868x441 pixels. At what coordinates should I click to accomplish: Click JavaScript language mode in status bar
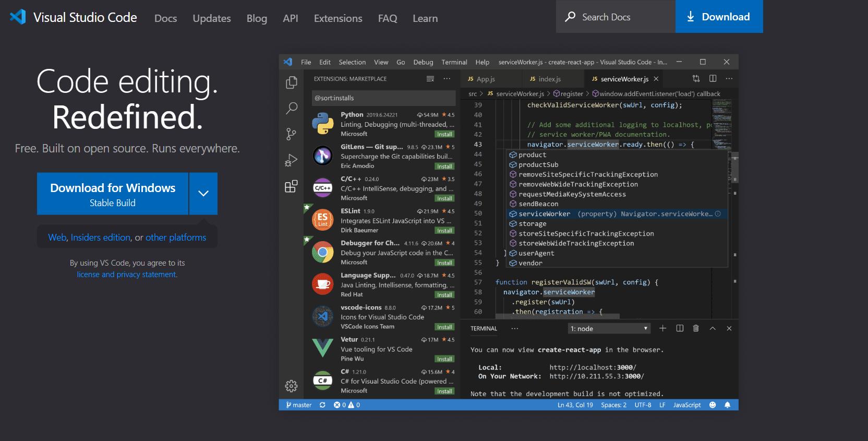coord(687,405)
